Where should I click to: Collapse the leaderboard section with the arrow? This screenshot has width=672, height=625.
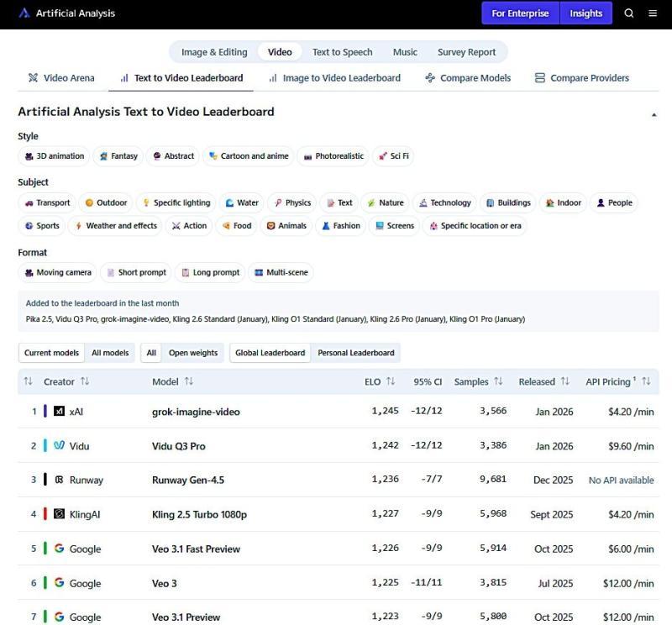coord(654,114)
